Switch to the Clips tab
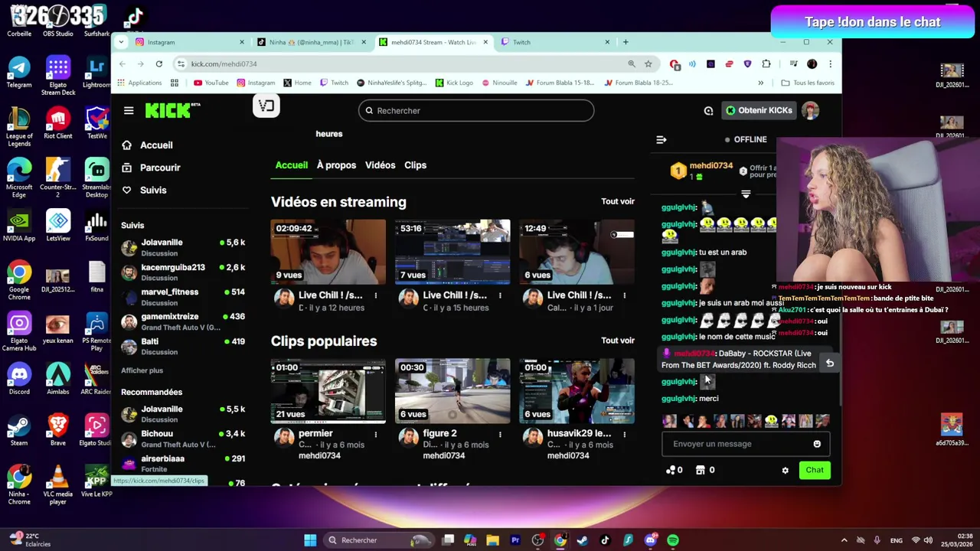The image size is (980, 551). [x=415, y=165]
